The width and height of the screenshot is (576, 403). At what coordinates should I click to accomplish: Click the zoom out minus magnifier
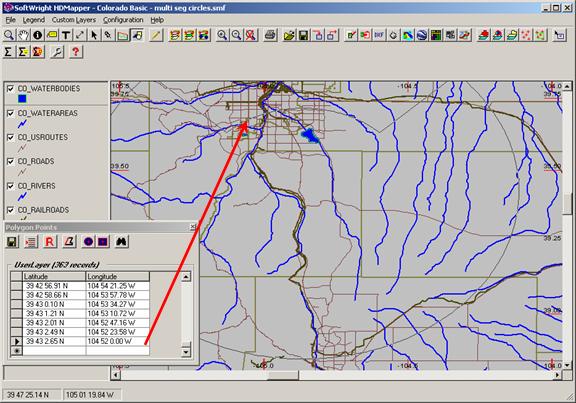(236, 35)
